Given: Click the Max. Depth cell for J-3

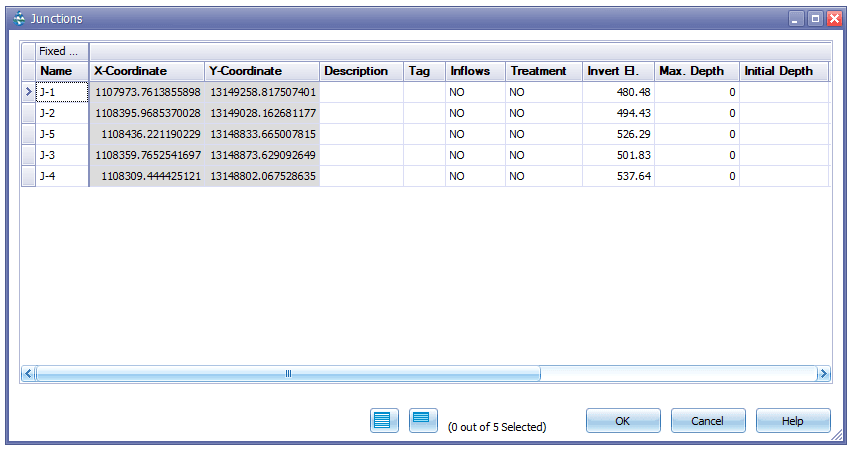Looking at the screenshot, I should click(x=696, y=155).
